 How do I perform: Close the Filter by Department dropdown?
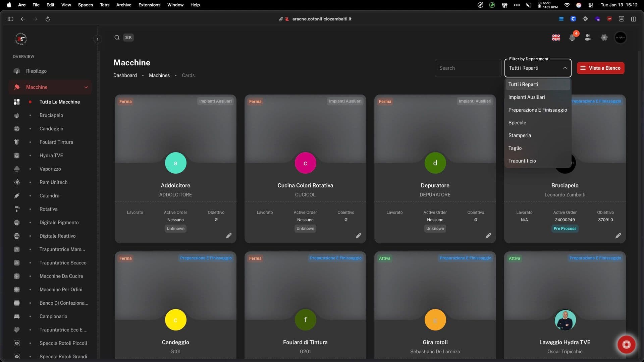[565, 68]
